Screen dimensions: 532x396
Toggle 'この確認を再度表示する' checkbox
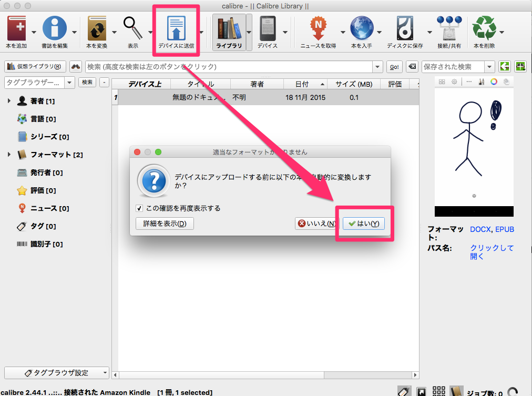click(x=139, y=208)
